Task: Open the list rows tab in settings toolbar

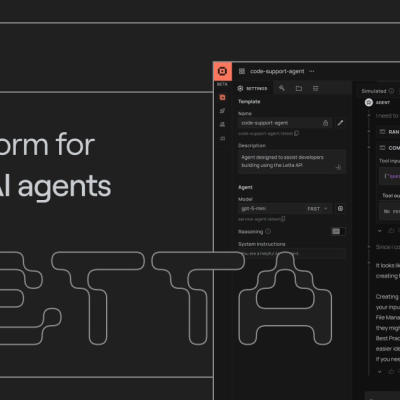Action: [316, 88]
